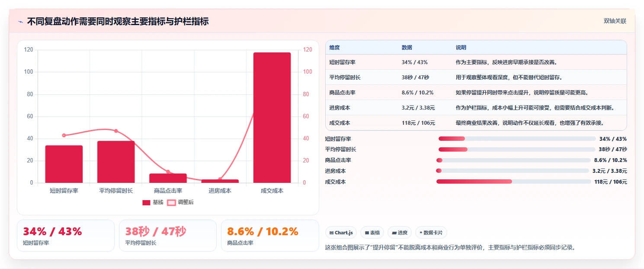Click the table cell 3.2元 / 3.38元
The image size is (644, 269).
[418, 107]
